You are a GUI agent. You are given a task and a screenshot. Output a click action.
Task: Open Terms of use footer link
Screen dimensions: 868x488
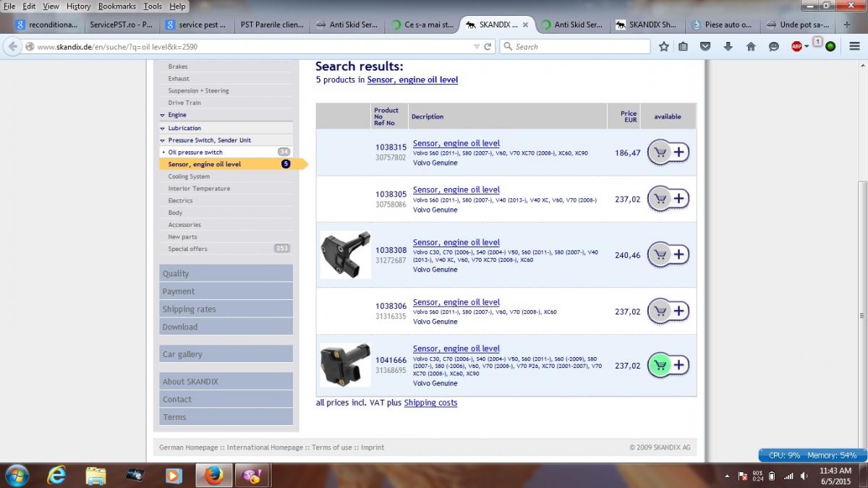pos(332,448)
